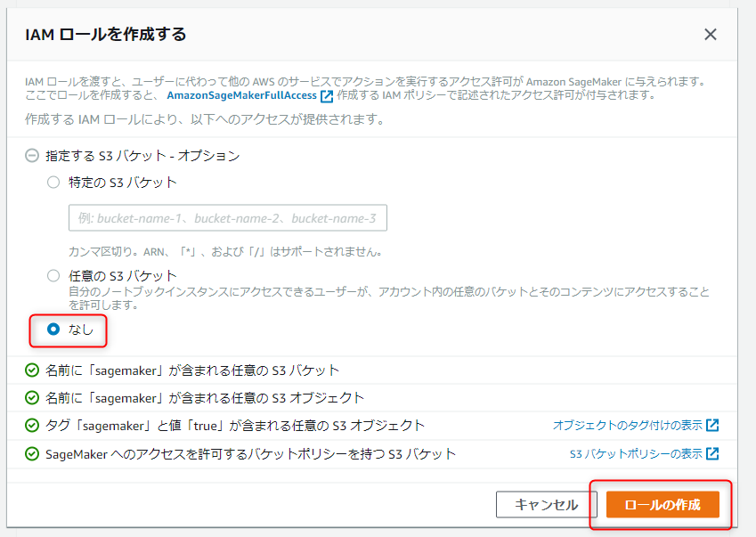Image resolution: width=756 pixels, height=537 pixels.
Task: Click check icon for 「sagemaker」 S3 バケット row
Action: click(x=32, y=370)
